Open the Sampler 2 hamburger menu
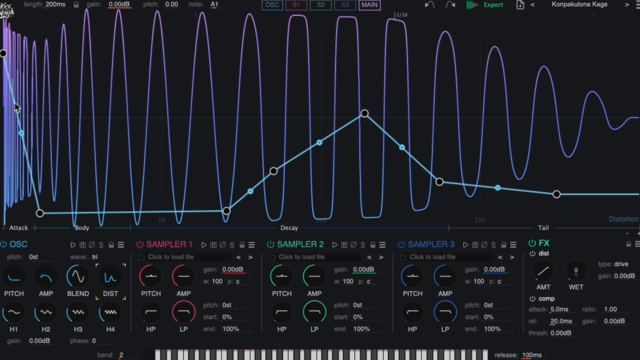Image resolution: width=640 pixels, height=360 pixels. pos(382,245)
